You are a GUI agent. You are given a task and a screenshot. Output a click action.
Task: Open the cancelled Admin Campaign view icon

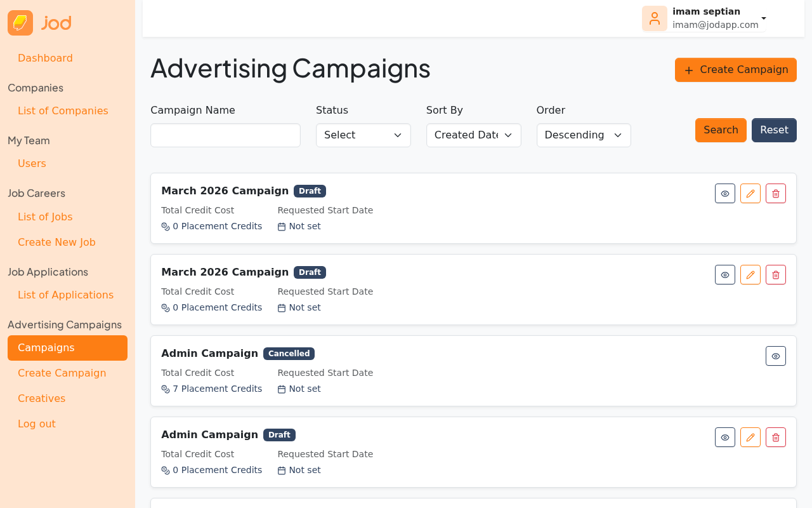775,356
